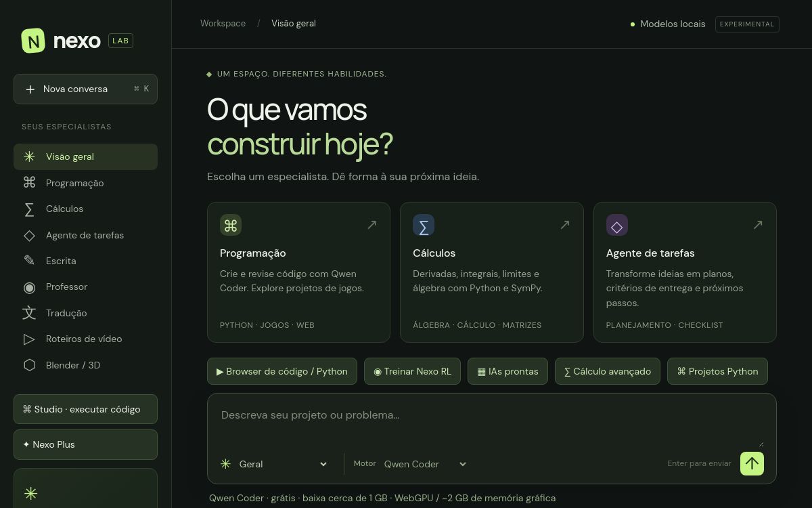The height and width of the screenshot is (508, 812).
Task: Select Cálculos in the sidebar
Action: coord(85,209)
